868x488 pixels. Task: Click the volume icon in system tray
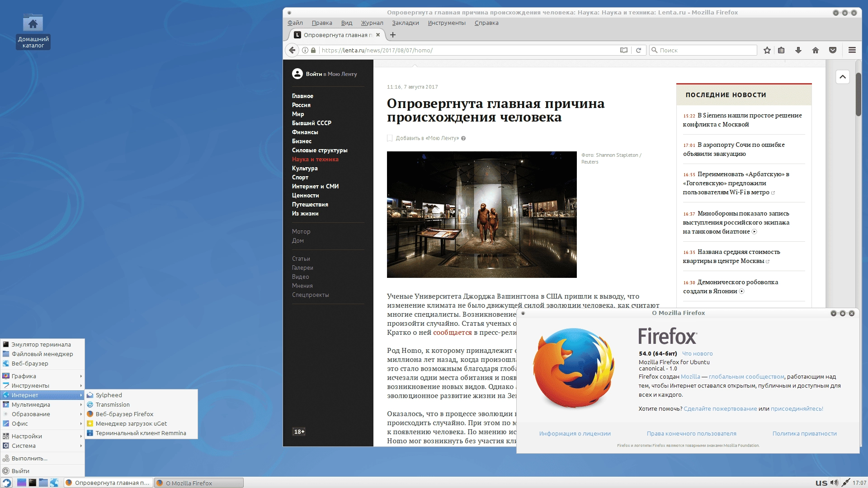[x=834, y=483]
